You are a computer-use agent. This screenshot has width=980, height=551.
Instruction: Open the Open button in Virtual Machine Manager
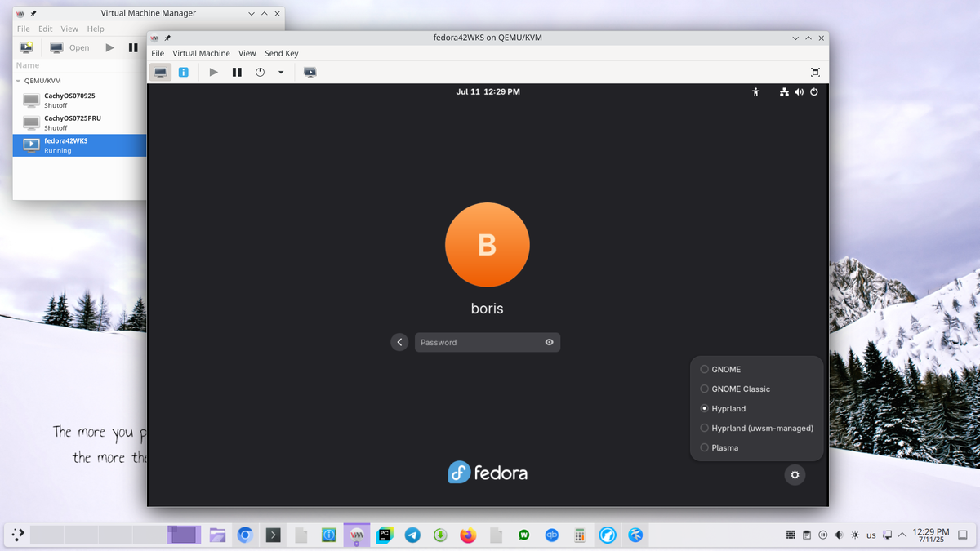coord(72,47)
